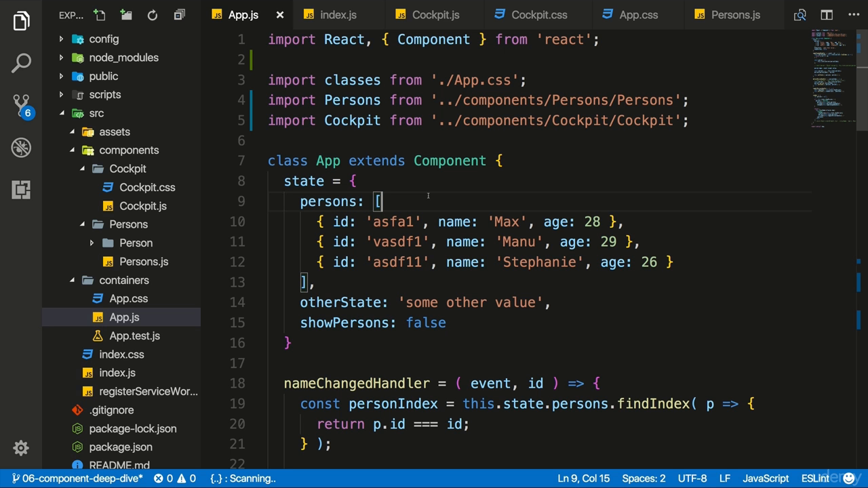Switch to the Persons.js tab

click(736, 15)
